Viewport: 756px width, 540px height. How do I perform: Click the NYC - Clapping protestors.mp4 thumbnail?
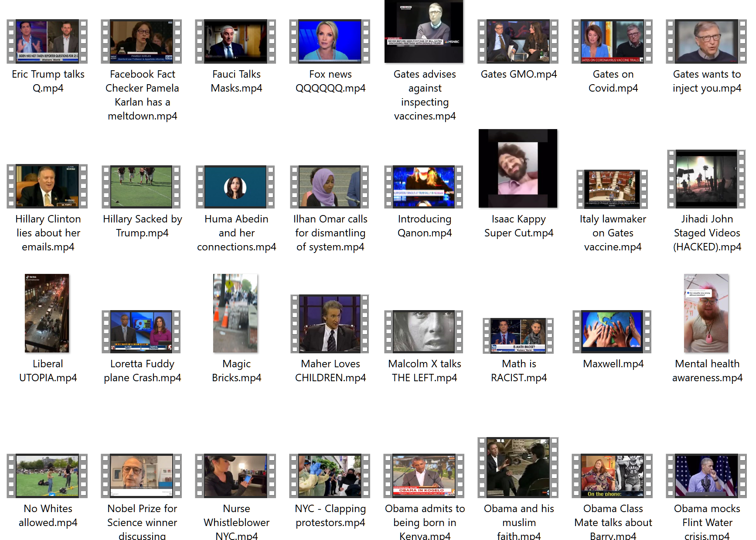click(330, 476)
